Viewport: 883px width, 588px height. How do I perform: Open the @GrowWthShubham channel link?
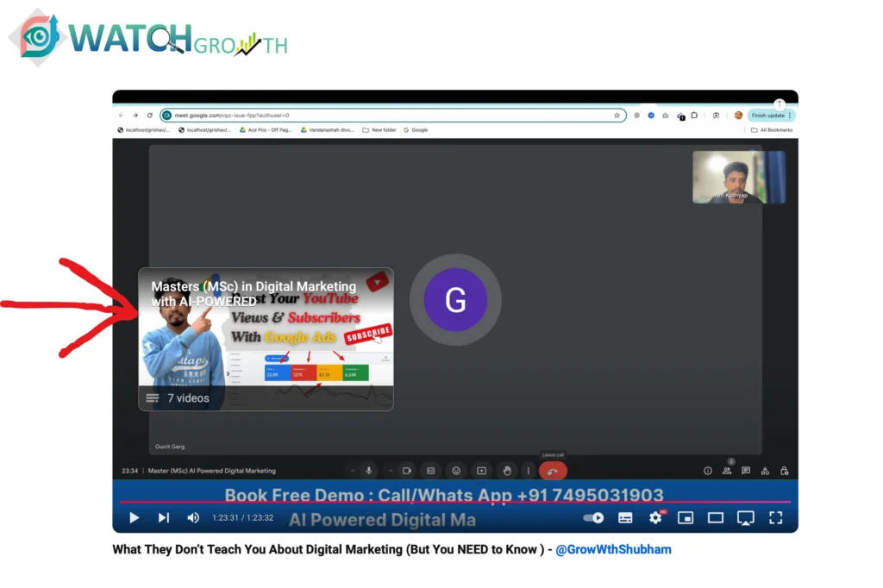[613, 549]
